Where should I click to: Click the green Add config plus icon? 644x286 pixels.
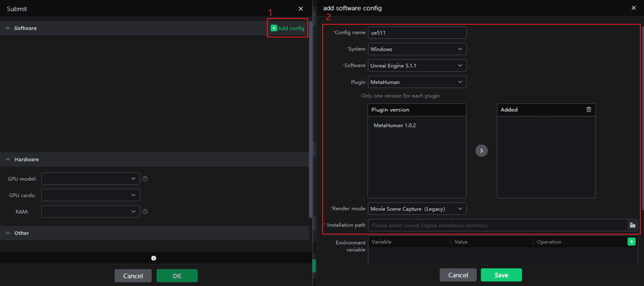tap(274, 28)
